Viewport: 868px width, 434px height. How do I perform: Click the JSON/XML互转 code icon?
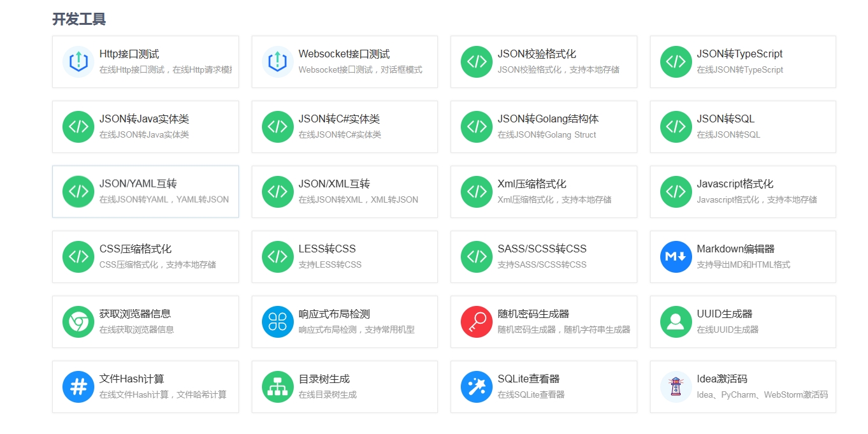tap(278, 192)
